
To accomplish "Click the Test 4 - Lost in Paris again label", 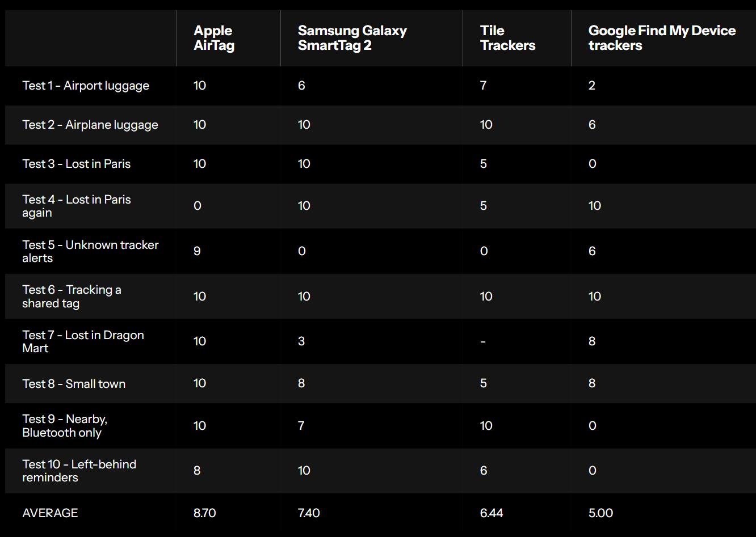I will click(x=77, y=206).
